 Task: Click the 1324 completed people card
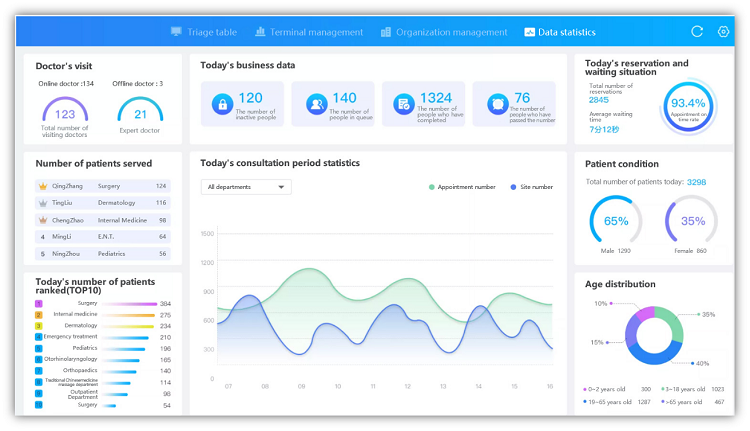(x=423, y=104)
